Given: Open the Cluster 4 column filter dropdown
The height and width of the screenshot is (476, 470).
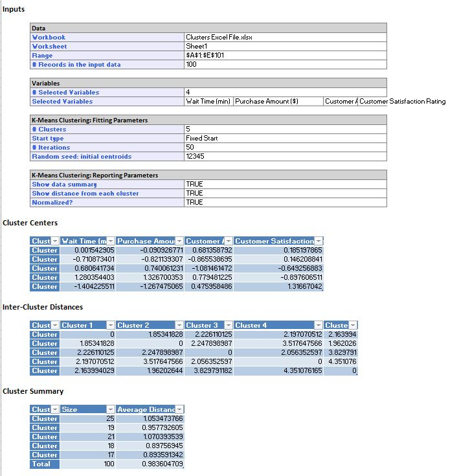Looking at the screenshot, I should coord(319,325).
